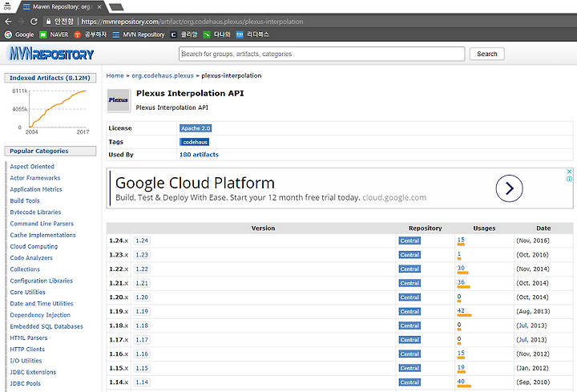Select the Maven Repository tab

(x=61, y=6)
